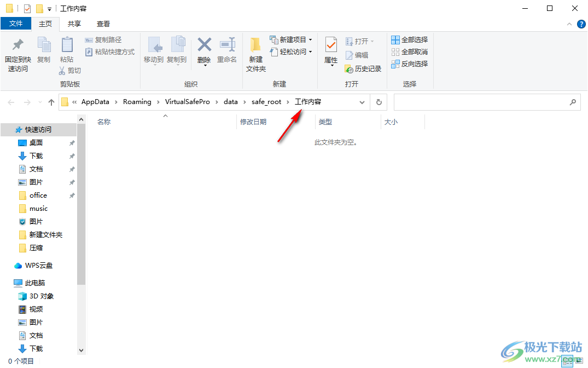Navigate to safe_root breadcrumb

coord(266,102)
